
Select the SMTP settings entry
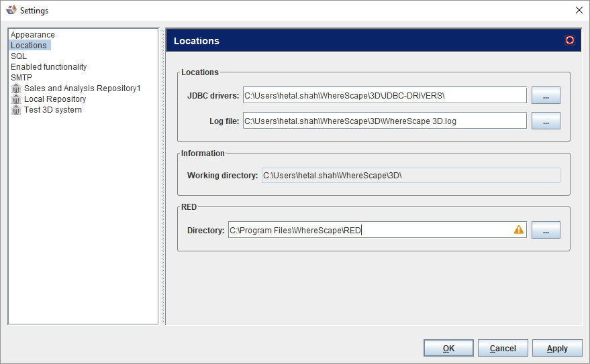click(21, 78)
